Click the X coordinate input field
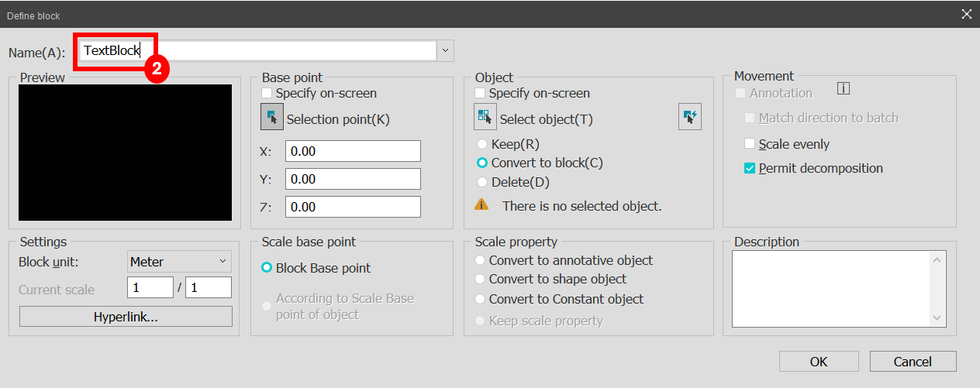 [353, 151]
